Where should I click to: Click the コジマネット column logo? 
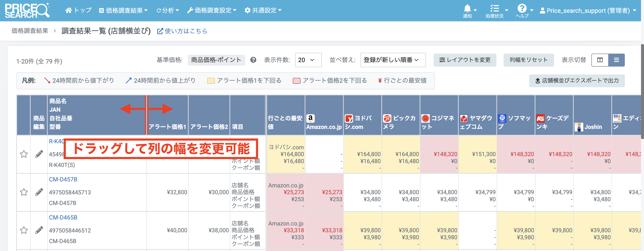pyautogui.click(x=425, y=118)
